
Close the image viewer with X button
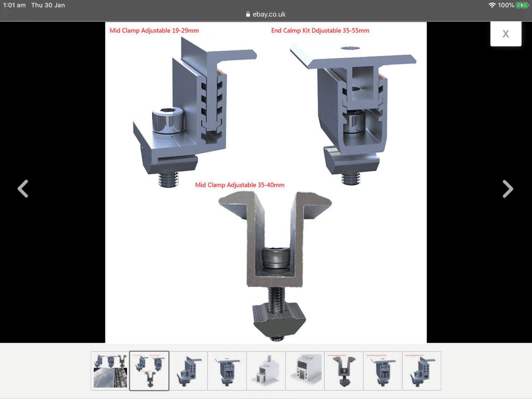[x=506, y=34]
